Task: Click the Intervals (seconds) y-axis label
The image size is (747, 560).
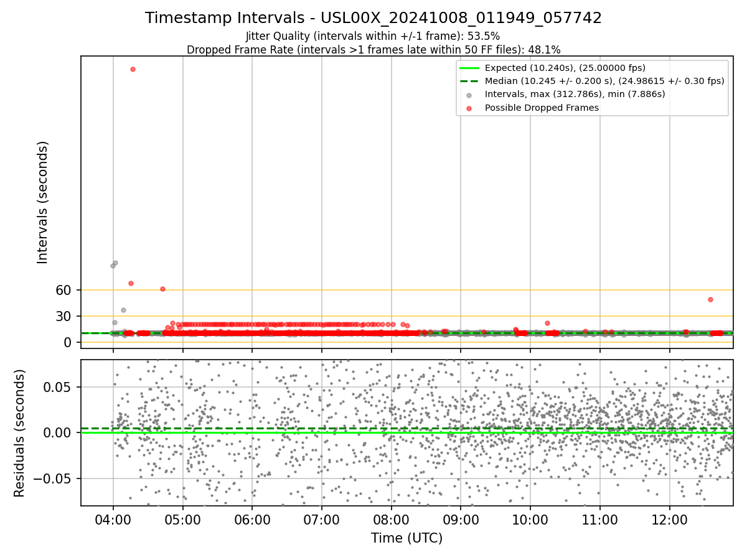Action: pyautogui.click(x=43, y=202)
